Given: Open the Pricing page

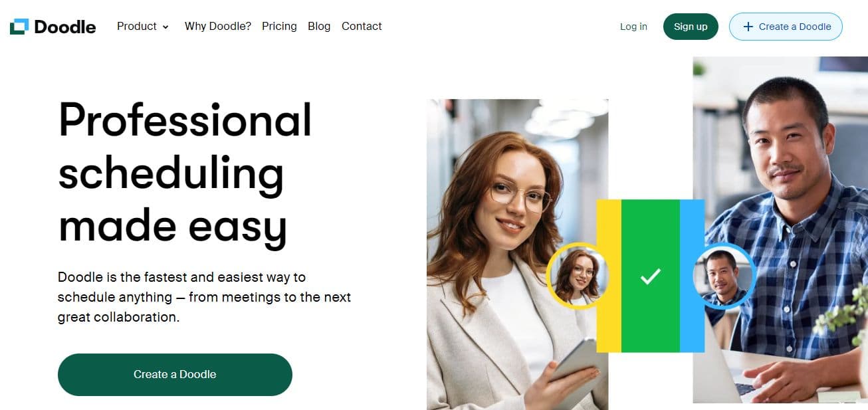Looking at the screenshot, I should 279,27.
